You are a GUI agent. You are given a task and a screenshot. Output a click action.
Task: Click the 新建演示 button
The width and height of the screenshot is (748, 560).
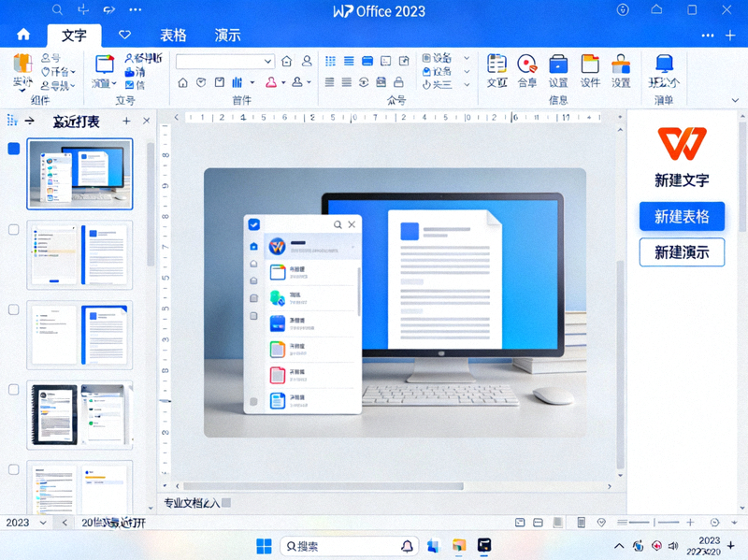coord(682,251)
